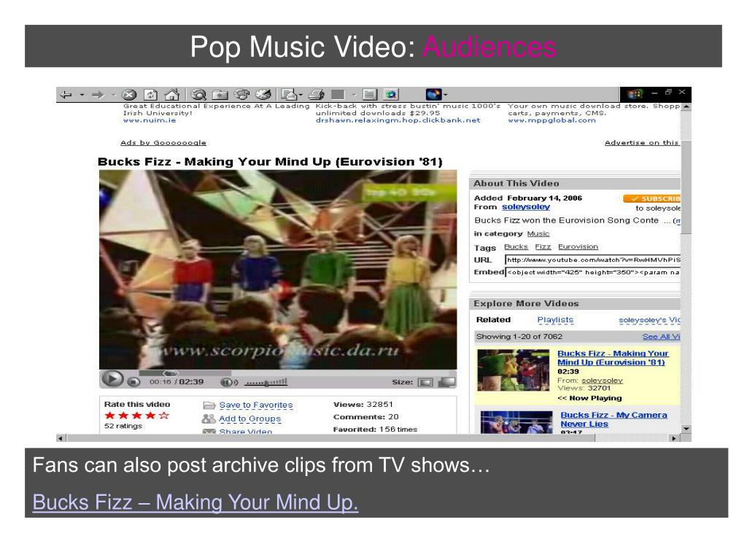This screenshot has height=560, width=747.
Task: Click the Stop loading icon
Action: click(x=129, y=95)
